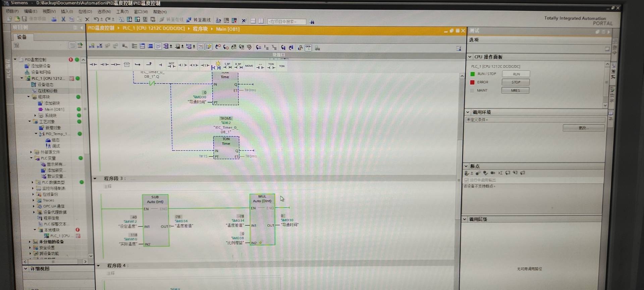The height and width of the screenshot is (290, 644).
Task: Open the 帮助(H) menu
Action: click(160, 12)
